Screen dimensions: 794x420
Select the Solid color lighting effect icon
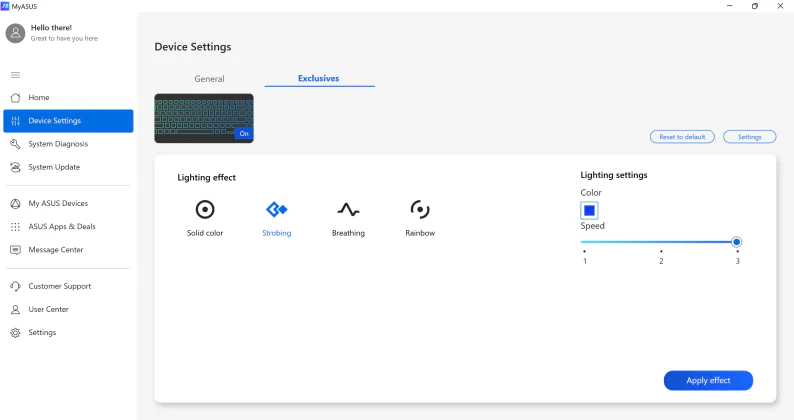[x=205, y=209]
